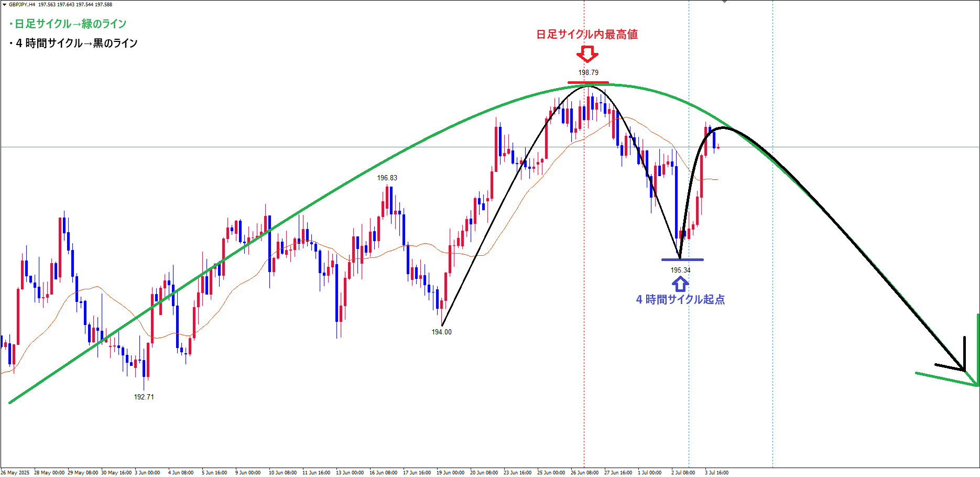Click the red dotted vertical line at 26 Jun
Screen dimensions: 980x477
coord(584,315)
